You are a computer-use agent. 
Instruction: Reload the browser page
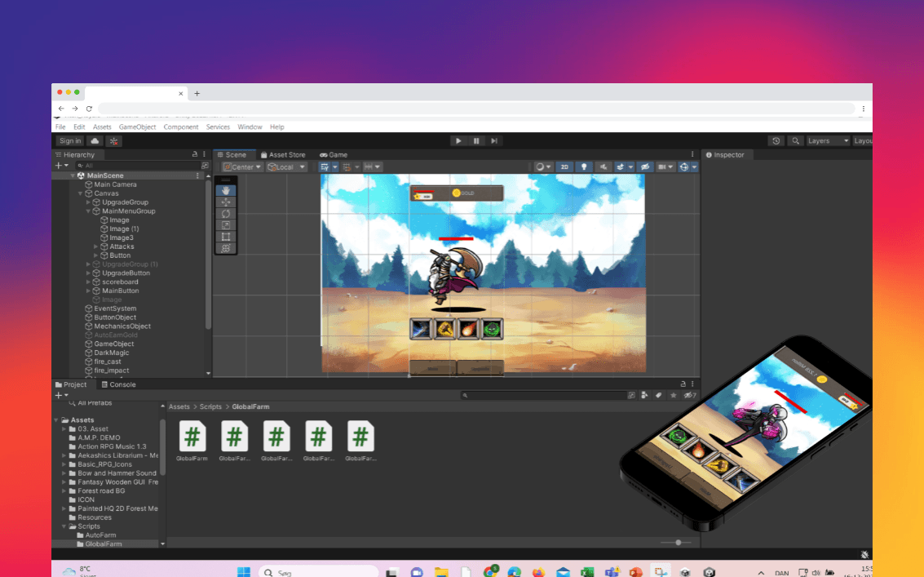point(89,109)
